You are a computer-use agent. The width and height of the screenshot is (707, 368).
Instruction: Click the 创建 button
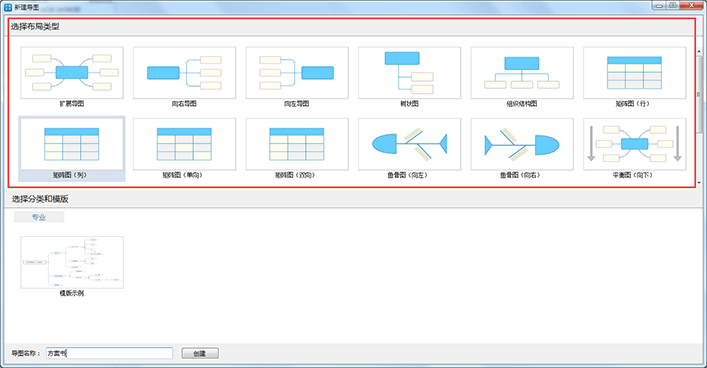pyautogui.click(x=200, y=354)
